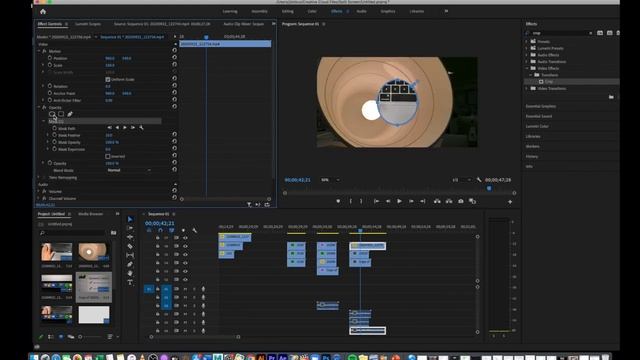Expand the Volume audio effect
Viewport: 640px width, 360px height.
tap(39, 191)
